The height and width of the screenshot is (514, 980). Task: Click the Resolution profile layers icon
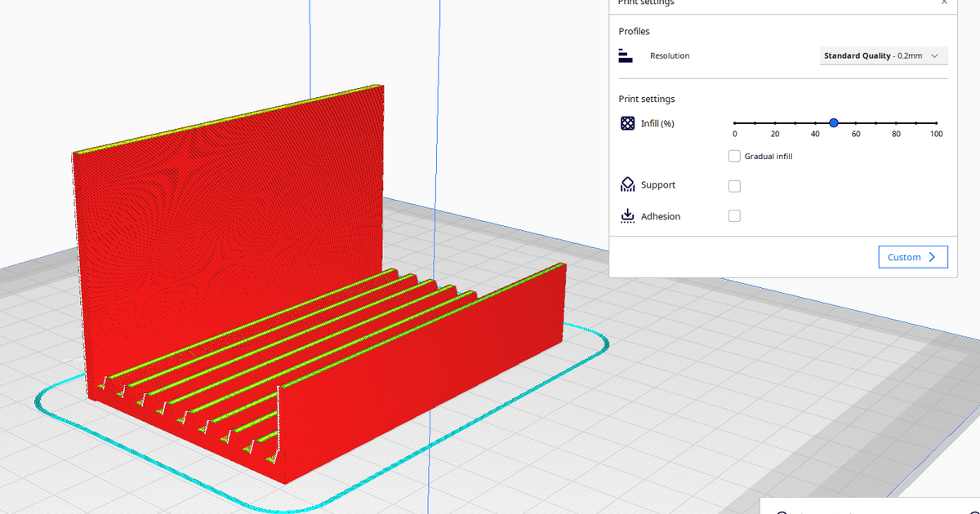(x=626, y=56)
